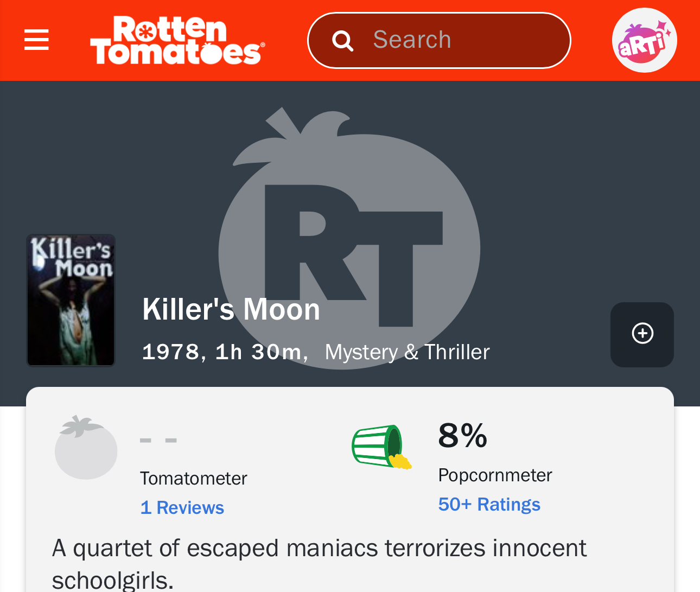Open the aRTi assistant icon
The height and width of the screenshot is (592, 700).
pos(644,40)
